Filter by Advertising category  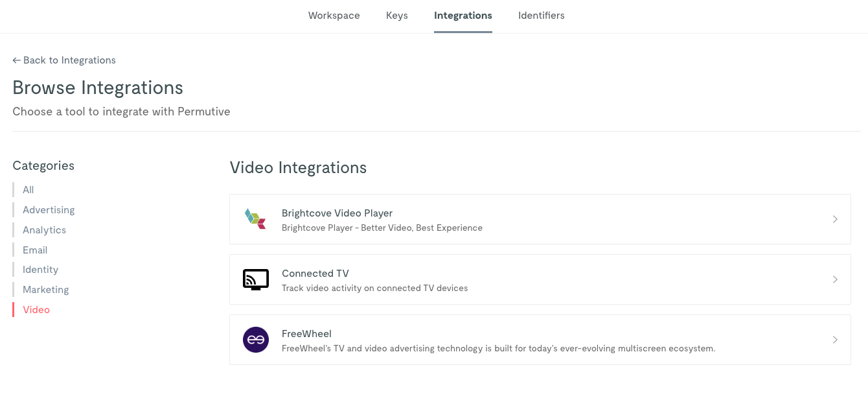(49, 210)
